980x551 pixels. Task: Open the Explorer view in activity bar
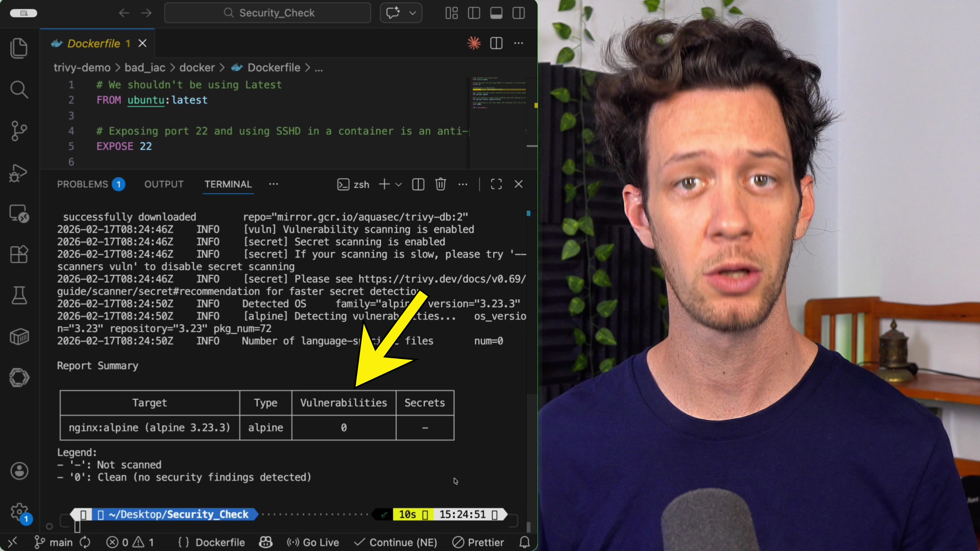(x=19, y=48)
